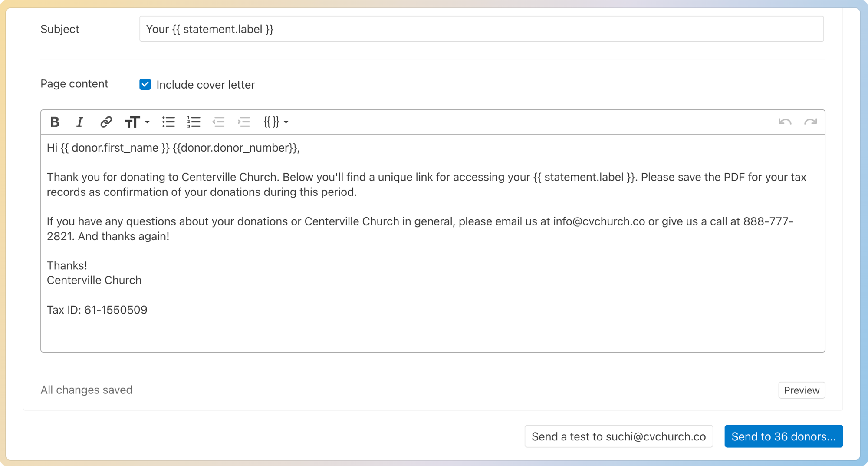Viewport: 868px width, 466px height.
Task: Create a numbered list in the editor
Action: click(x=194, y=122)
